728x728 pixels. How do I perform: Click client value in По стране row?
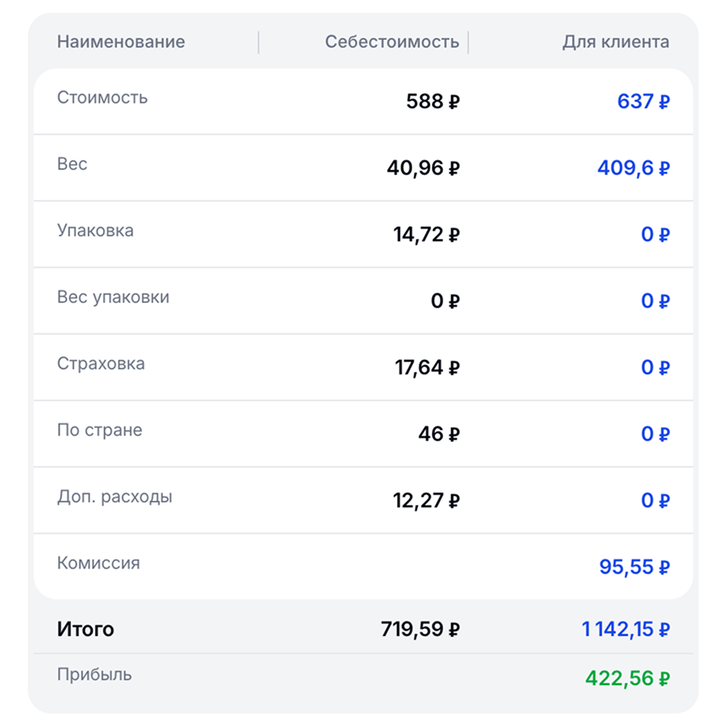(x=655, y=434)
